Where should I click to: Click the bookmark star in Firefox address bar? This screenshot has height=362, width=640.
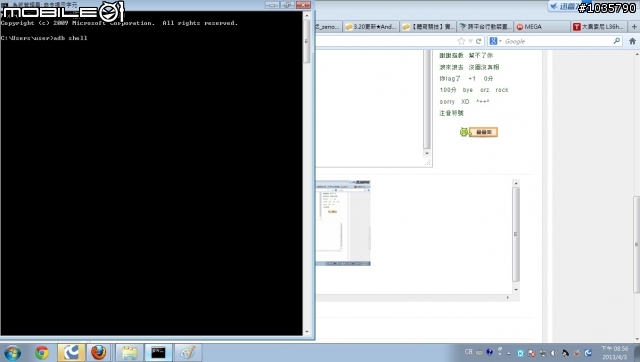(461, 41)
